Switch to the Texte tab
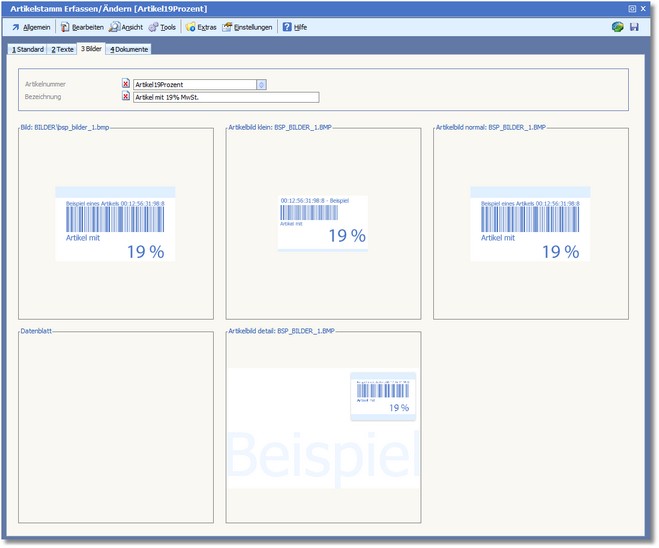659x548 pixels. (x=62, y=48)
